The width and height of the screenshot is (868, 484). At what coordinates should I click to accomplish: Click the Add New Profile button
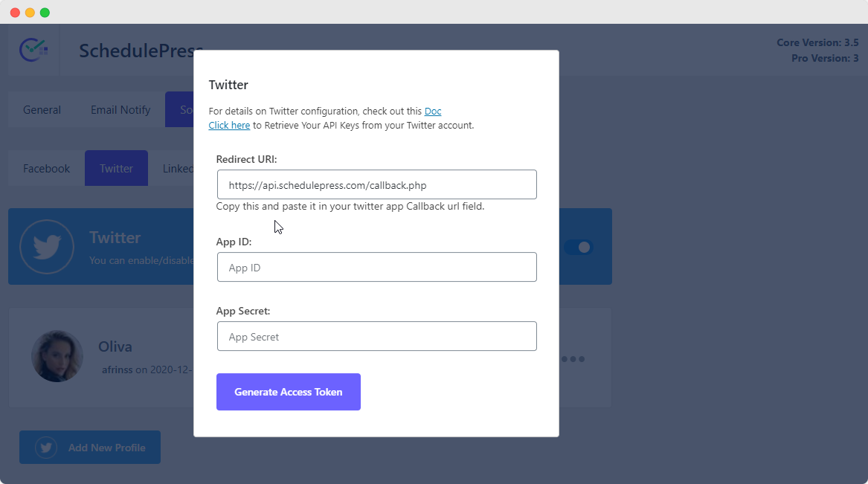tap(90, 448)
